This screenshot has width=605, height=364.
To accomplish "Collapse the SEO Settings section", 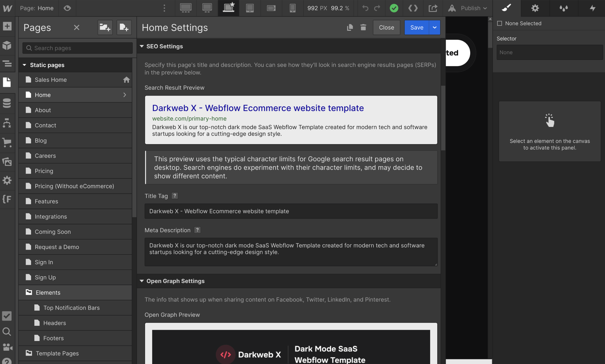I will click(142, 46).
